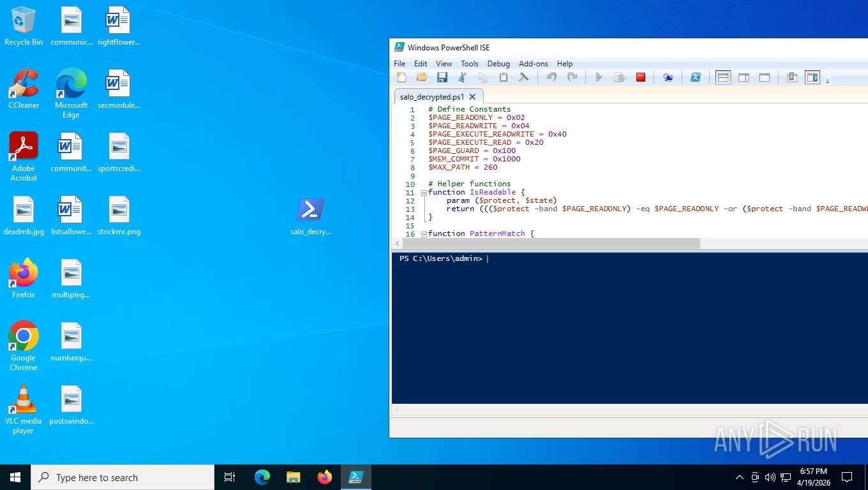Click the taskbar search box
Screen dimensions: 868x490
point(123,477)
